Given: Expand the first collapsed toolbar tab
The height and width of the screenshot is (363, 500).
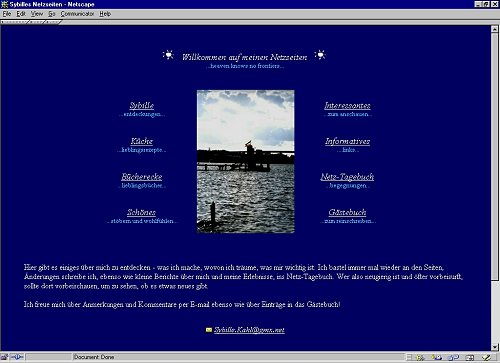Looking at the screenshot, I should pos(15,22).
